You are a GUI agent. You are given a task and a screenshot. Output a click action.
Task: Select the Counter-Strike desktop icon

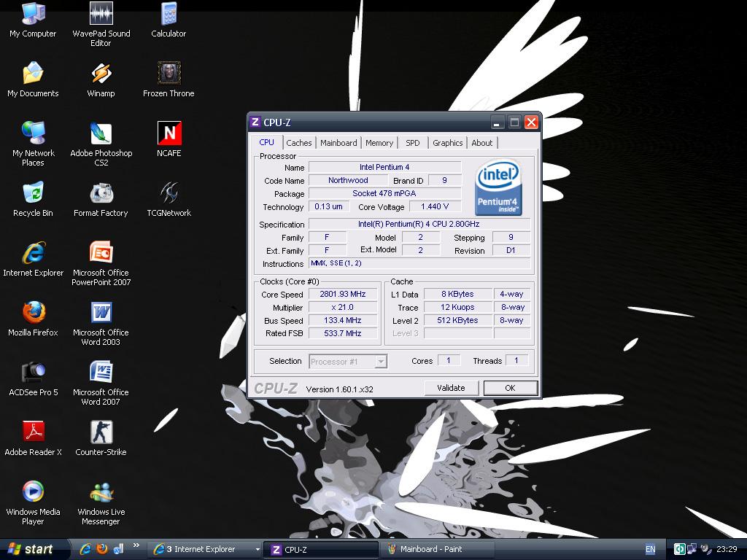click(x=101, y=438)
